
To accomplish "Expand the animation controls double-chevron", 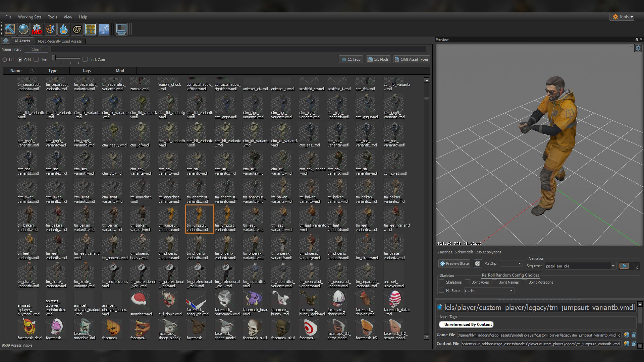I will coord(637,267).
